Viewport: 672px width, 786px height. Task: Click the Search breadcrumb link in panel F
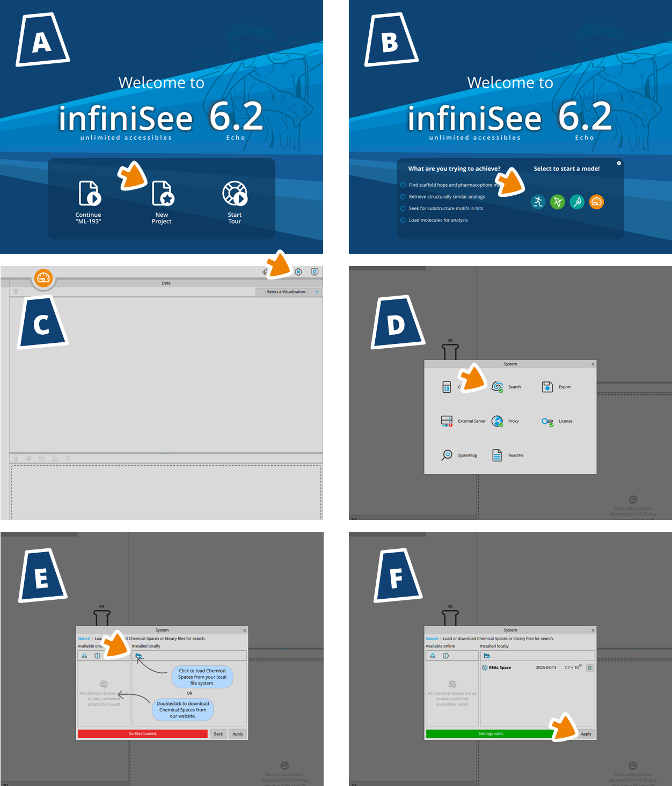pyautogui.click(x=432, y=638)
